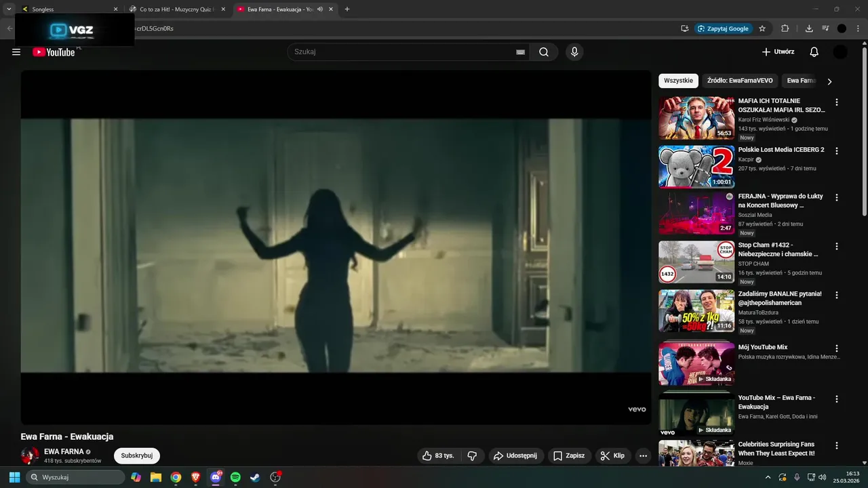Open Spotify from the taskbar
The width and height of the screenshot is (868, 488).
(x=235, y=477)
